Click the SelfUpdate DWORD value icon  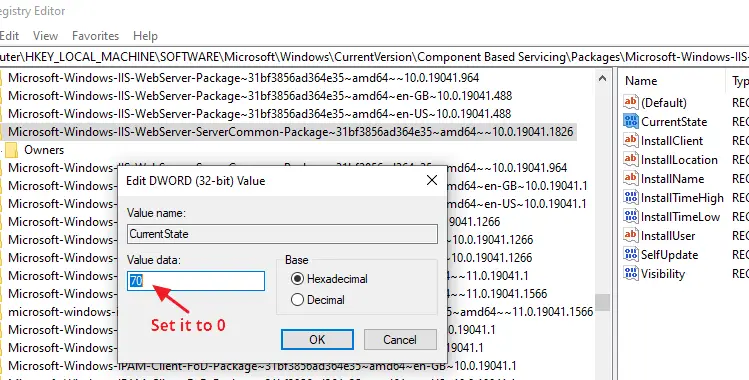(x=631, y=254)
